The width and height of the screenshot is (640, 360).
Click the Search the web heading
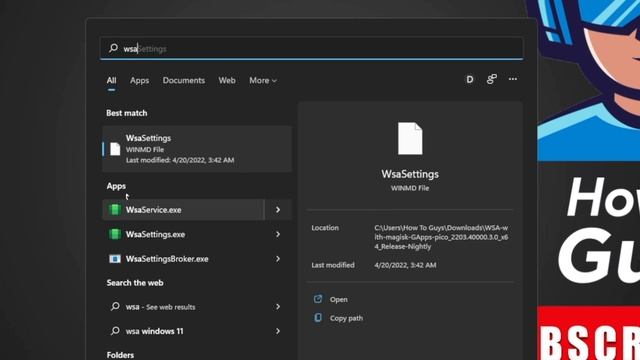click(x=135, y=283)
